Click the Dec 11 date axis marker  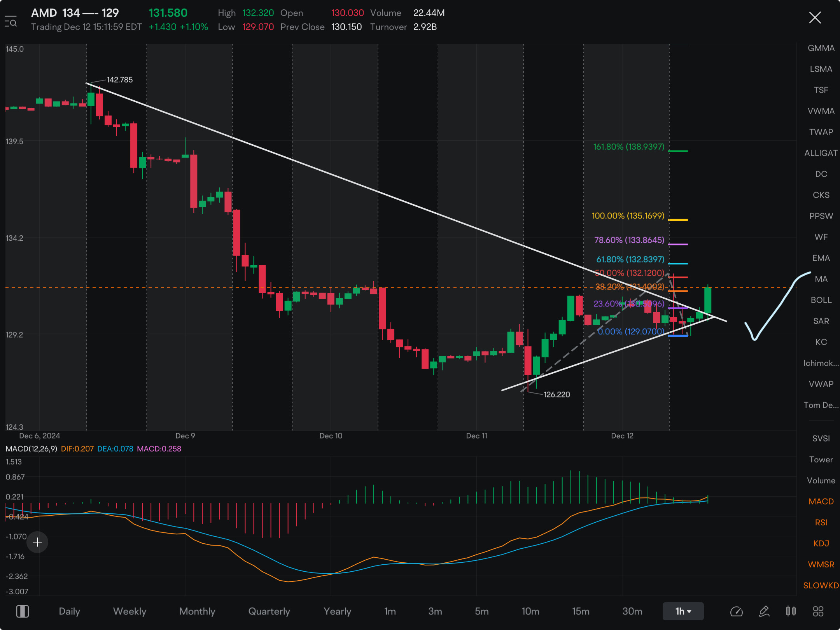476,436
